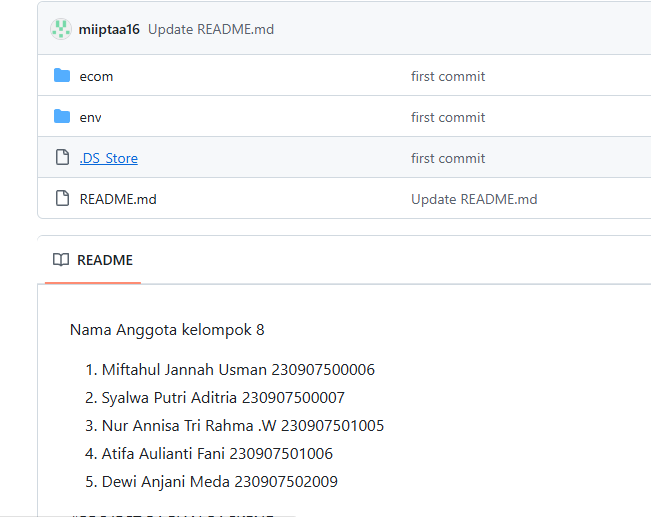This screenshot has width=651, height=517.
Task: Open latest commit message next to miiptaa16
Action: click(x=211, y=29)
